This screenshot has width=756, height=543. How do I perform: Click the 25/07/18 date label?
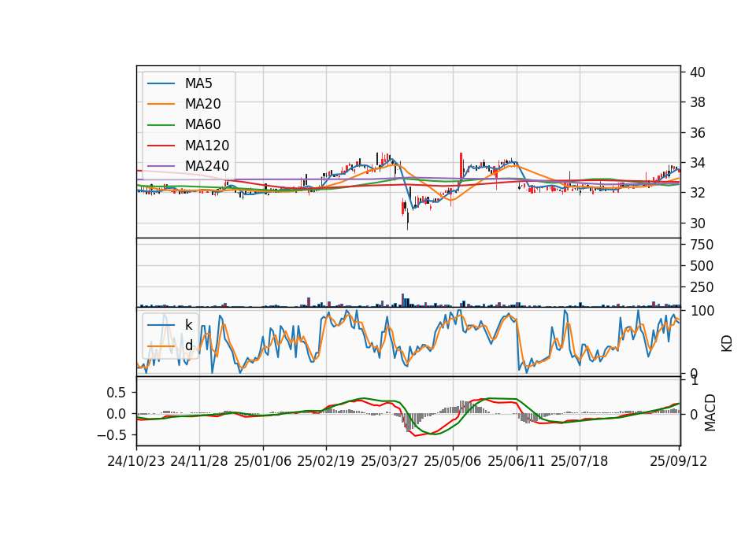580,461
